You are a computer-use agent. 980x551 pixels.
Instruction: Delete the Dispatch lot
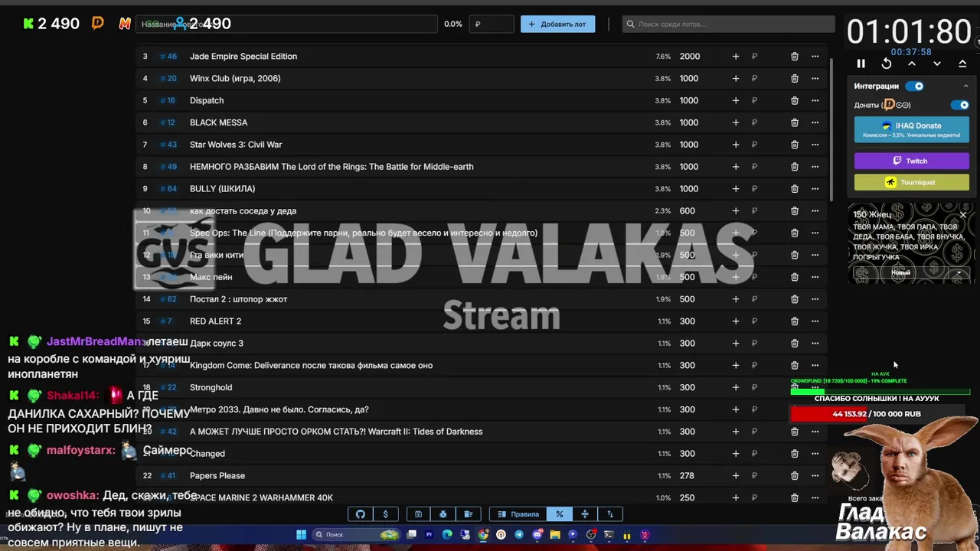pos(795,100)
